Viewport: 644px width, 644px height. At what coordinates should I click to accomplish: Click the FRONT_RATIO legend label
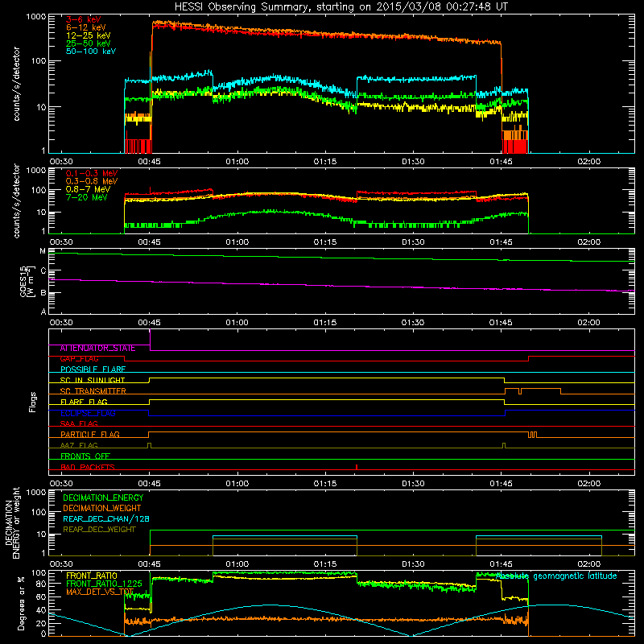tap(91, 576)
